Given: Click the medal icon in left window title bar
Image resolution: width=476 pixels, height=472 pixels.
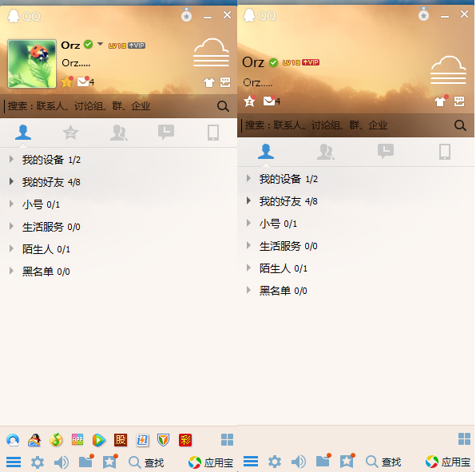Looking at the screenshot, I should pyautogui.click(x=186, y=14).
